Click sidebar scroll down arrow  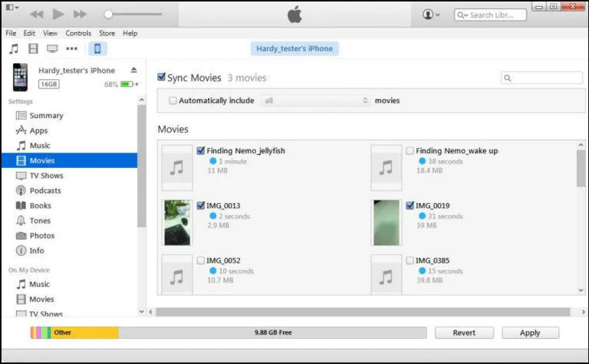142,311
